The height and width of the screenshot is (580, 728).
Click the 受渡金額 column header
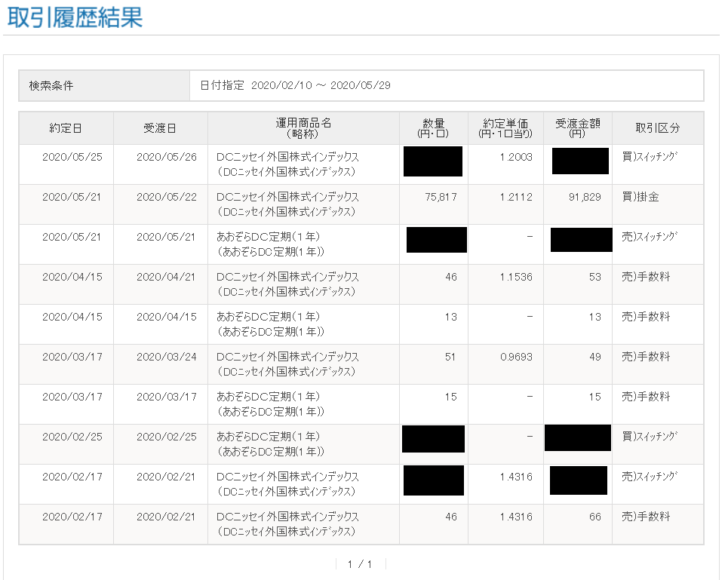(577, 128)
